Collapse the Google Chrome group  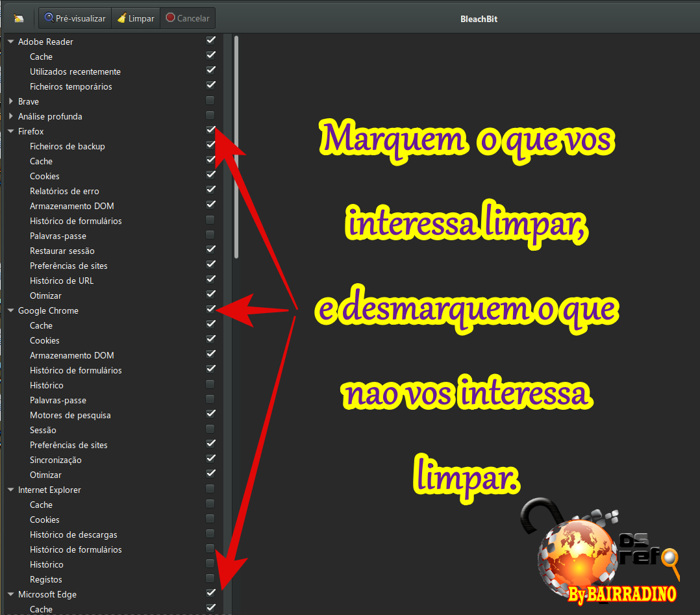coord(10,310)
